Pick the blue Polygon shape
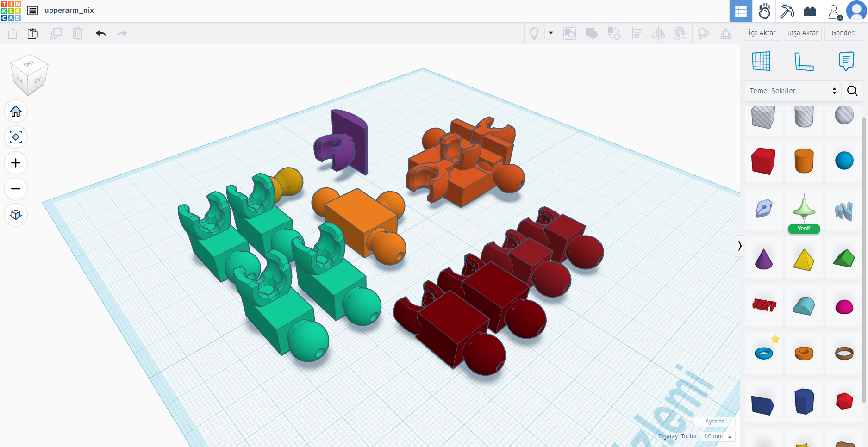The height and width of the screenshot is (447, 868). 804,401
